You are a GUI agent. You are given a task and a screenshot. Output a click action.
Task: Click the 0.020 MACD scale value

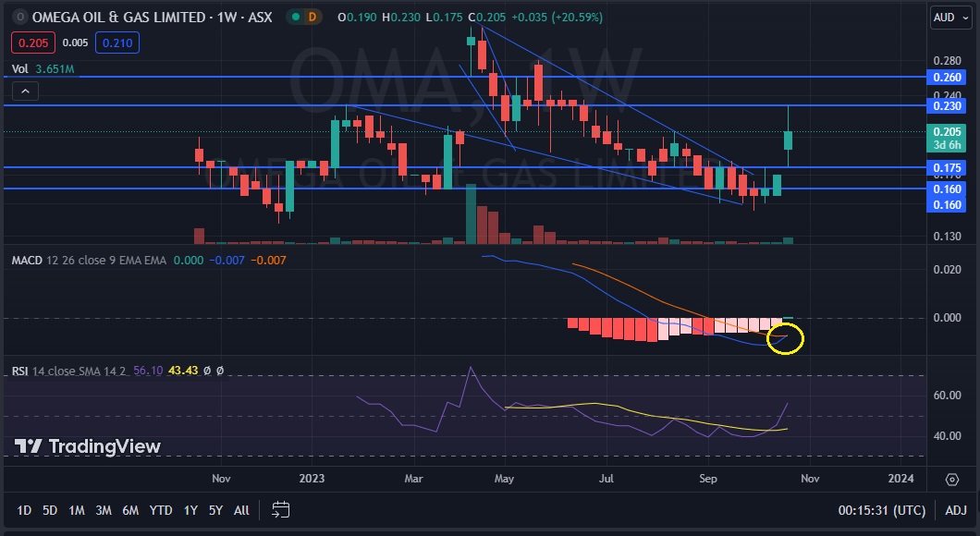click(x=947, y=269)
